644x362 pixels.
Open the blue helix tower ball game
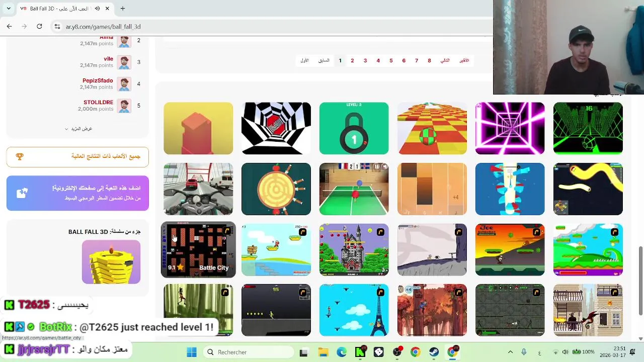pyautogui.click(x=510, y=189)
